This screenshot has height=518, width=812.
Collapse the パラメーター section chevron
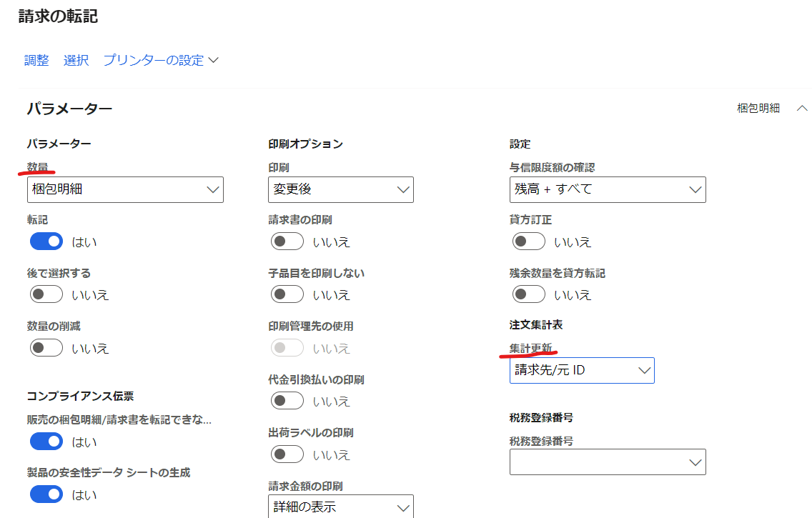802,108
